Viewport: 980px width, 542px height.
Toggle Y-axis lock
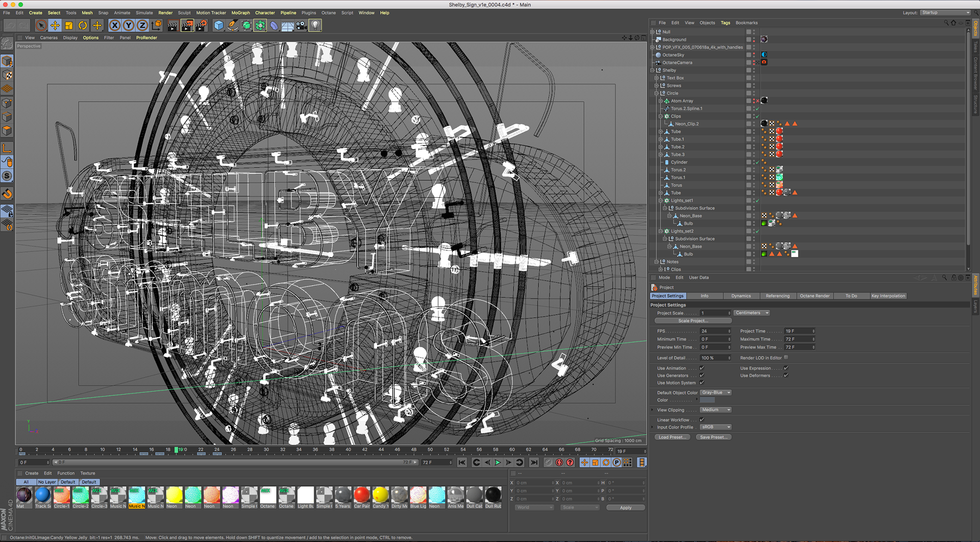click(129, 25)
